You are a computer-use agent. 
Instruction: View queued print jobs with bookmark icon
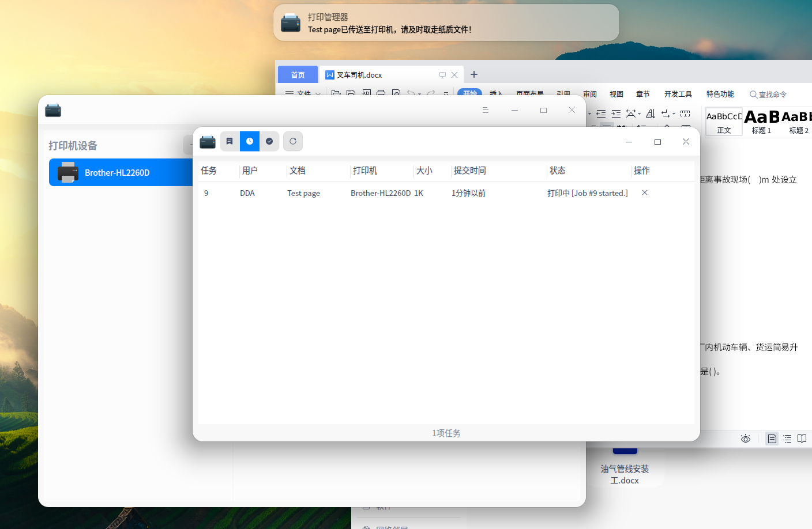point(230,141)
